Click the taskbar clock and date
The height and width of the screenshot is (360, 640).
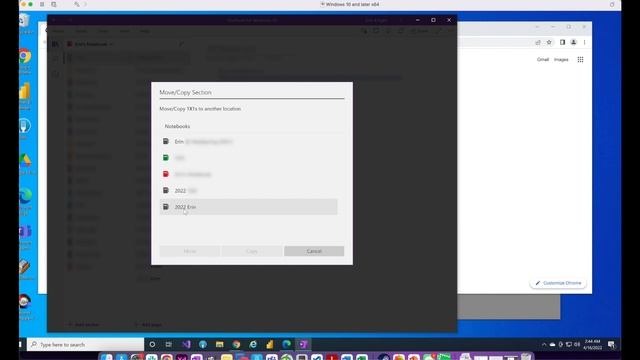[x=592, y=344]
